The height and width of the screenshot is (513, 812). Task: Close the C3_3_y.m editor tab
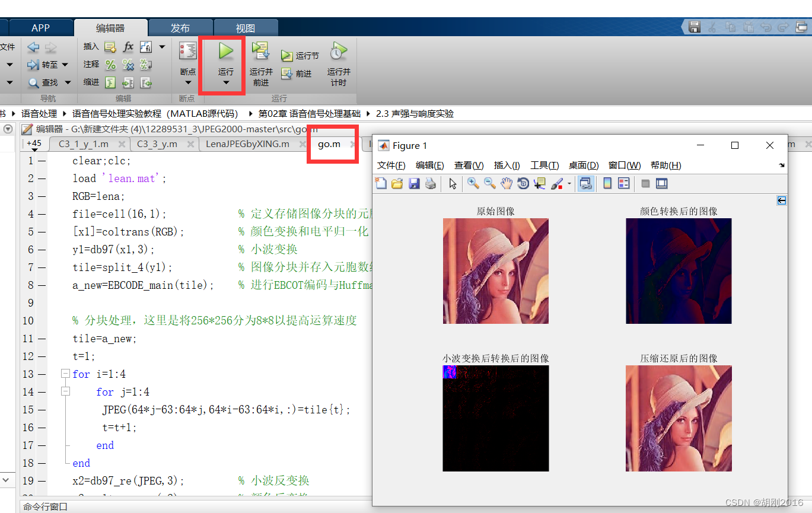point(190,144)
